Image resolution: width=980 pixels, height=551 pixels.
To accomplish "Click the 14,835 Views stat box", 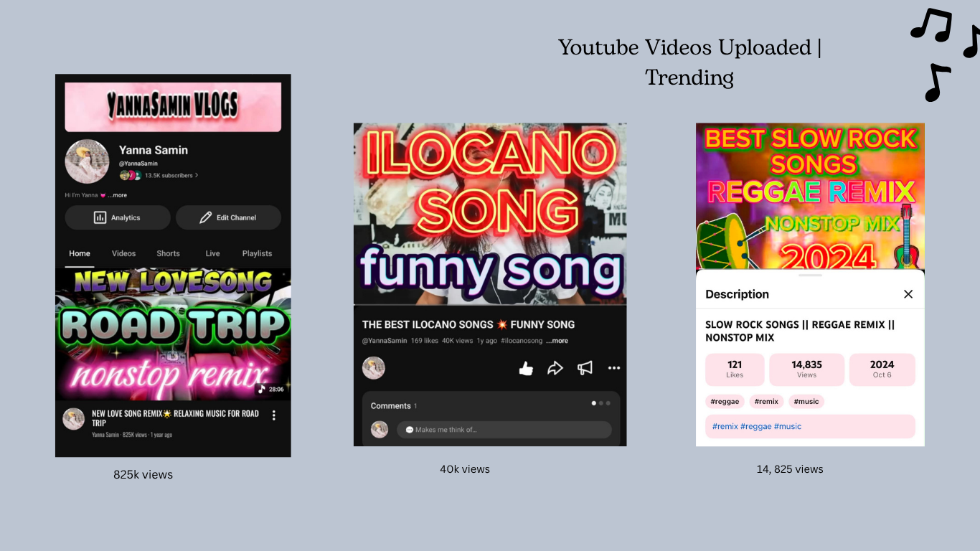I will click(x=806, y=369).
